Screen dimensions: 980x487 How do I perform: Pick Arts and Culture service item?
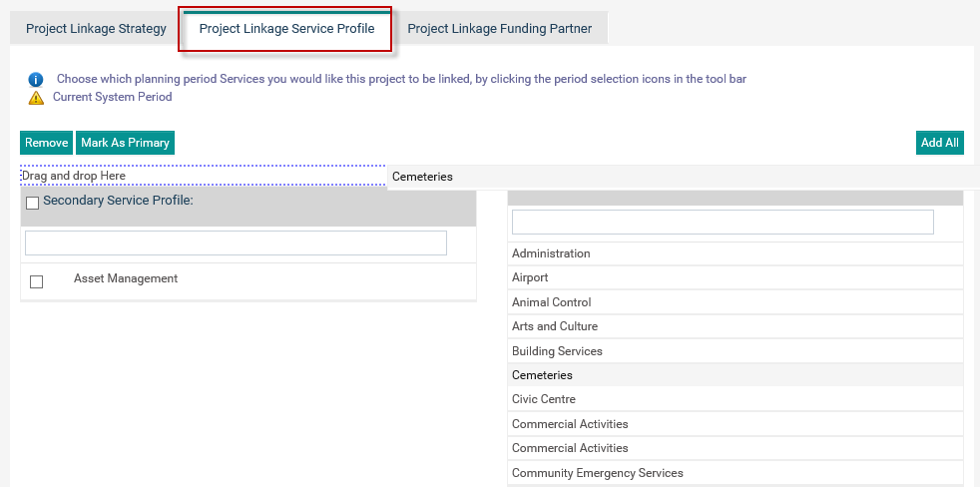735,326
